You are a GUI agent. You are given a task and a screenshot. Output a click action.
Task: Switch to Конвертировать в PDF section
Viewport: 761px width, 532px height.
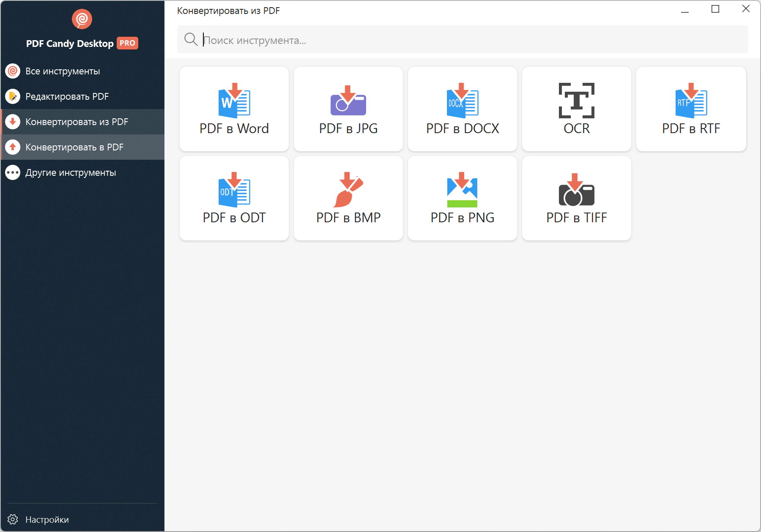(74, 147)
